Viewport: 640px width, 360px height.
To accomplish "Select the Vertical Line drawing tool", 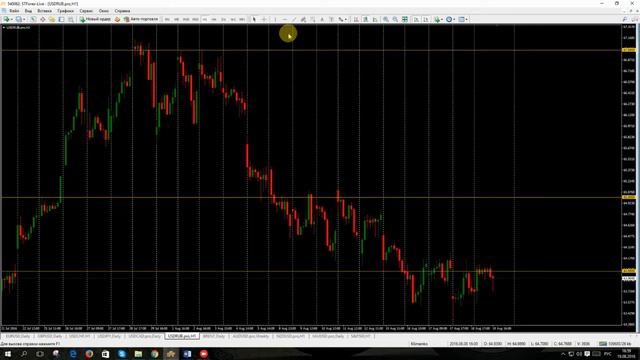I will pyautogui.click(x=275, y=19).
